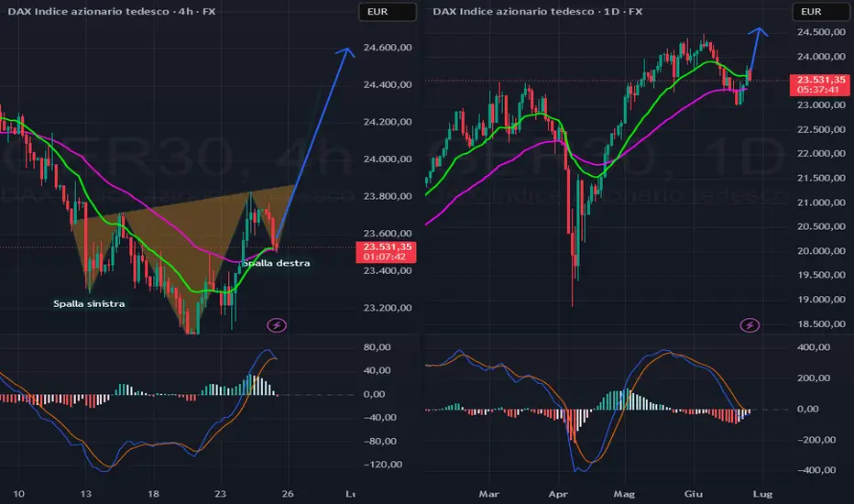
Task: Click the 20.000,00 level on 1D price axis
Action: pos(821,251)
